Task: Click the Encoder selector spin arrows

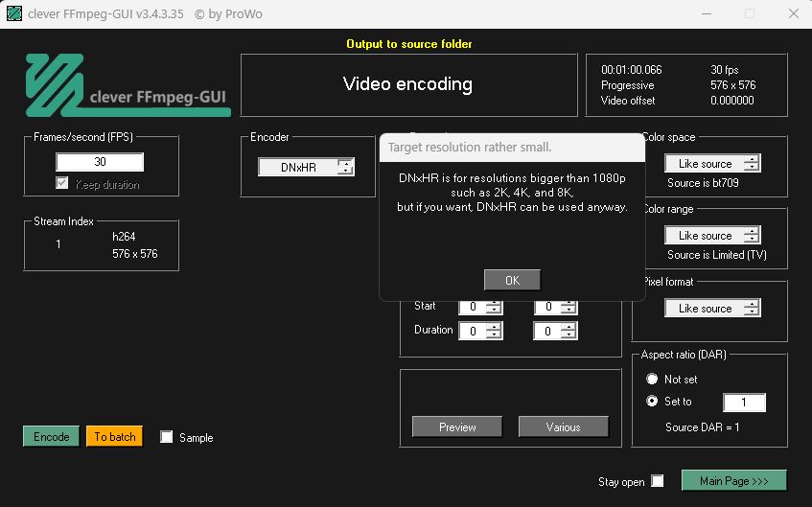Action: coord(346,168)
